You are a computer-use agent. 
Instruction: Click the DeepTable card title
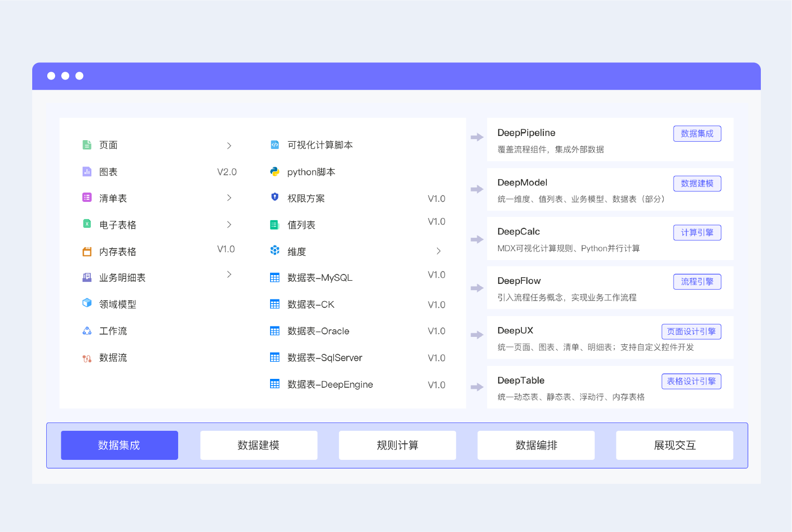(x=520, y=380)
